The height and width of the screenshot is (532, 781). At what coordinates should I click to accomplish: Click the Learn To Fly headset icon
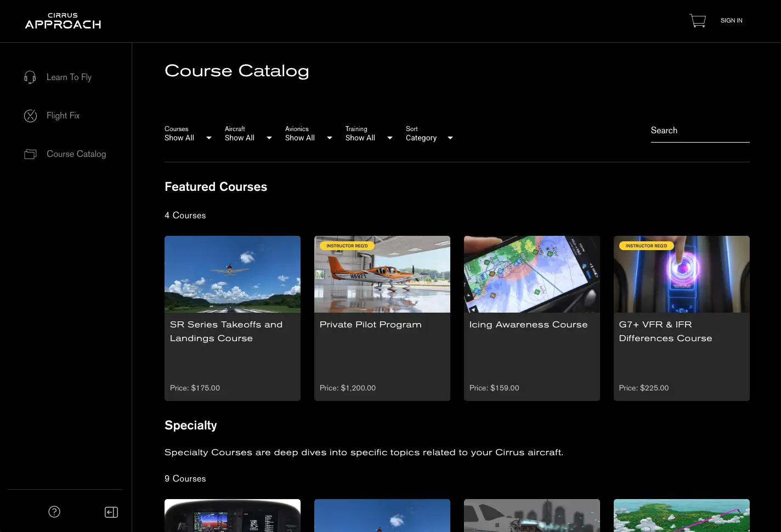pos(30,77)
